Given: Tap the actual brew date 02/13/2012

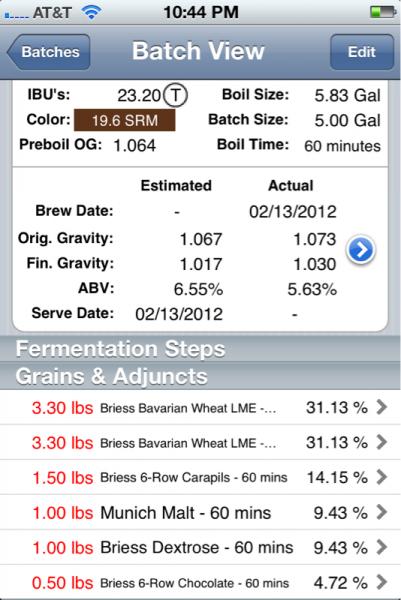Looking at the screenshot, I should pos(293,211).
